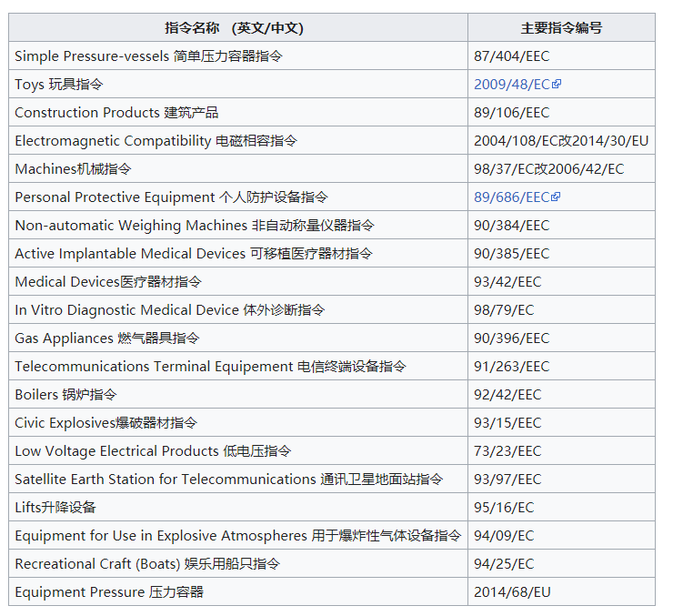Open the 2009/48/EC toys directive link
Screen dimensions: 683x616
coord(512,84)
